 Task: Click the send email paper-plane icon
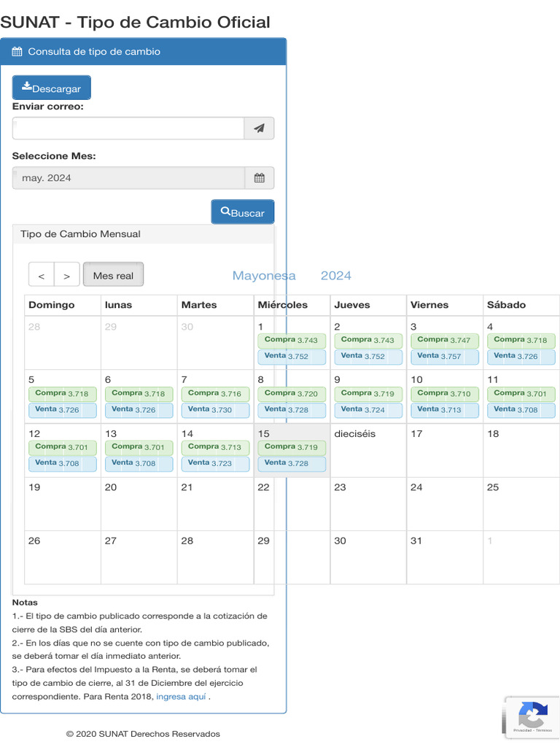[x=259, y=128]
